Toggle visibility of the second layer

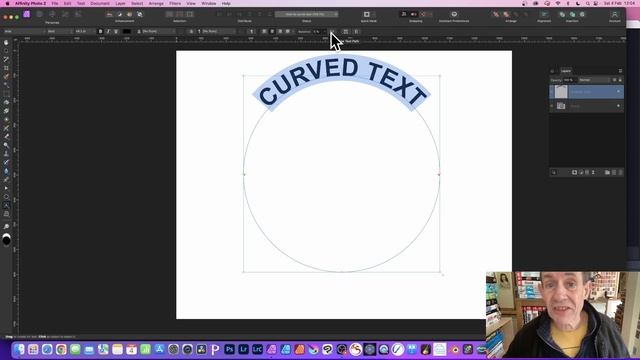pyautogui.click(x=618, y=106)
